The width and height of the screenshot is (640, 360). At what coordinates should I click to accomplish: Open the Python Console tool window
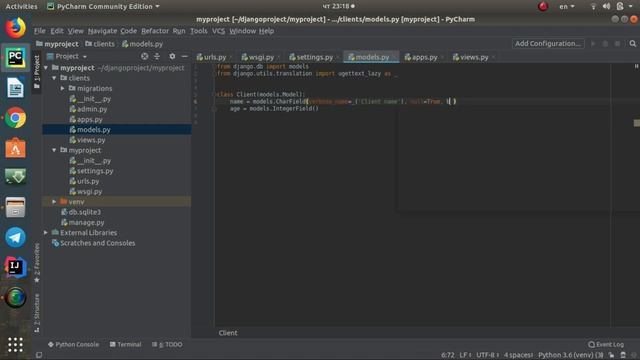point(73,344)
